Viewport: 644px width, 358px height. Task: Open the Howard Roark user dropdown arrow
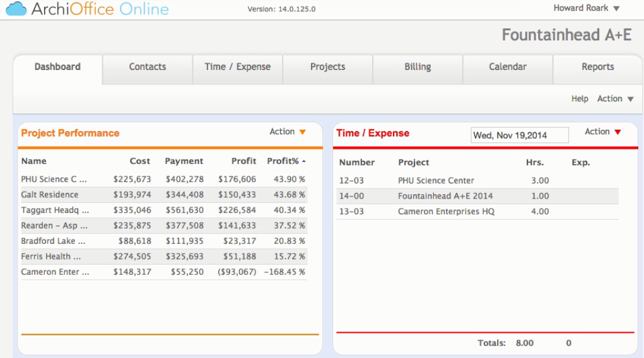coord(616,9)
